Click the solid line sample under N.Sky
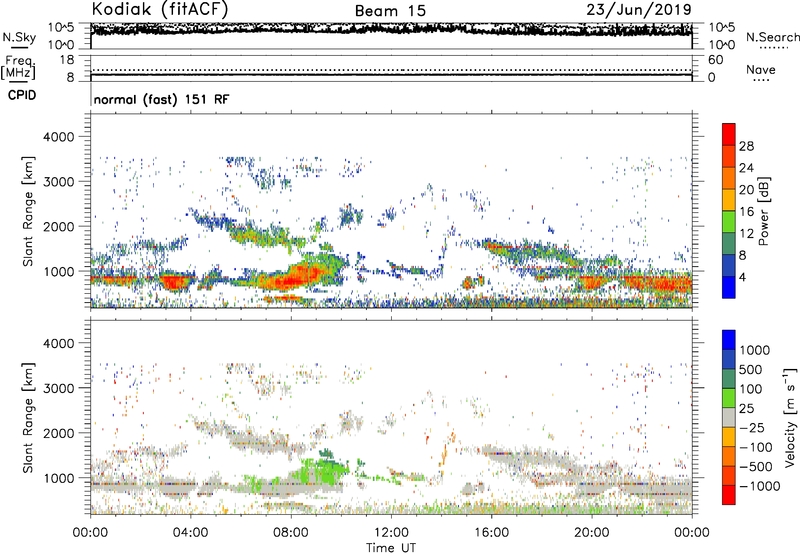This screenshot has width=800, height=554. tap(19, 47)
